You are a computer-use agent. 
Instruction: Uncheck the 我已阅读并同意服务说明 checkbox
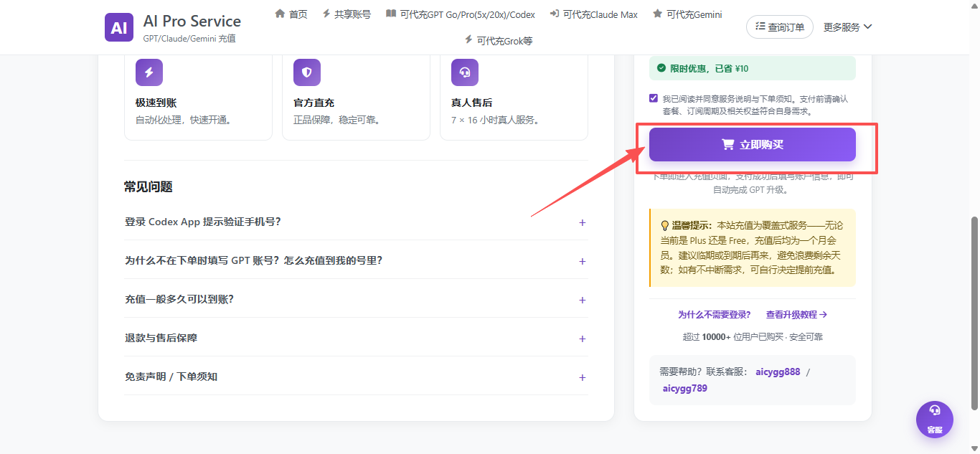(x=654, y=98)
